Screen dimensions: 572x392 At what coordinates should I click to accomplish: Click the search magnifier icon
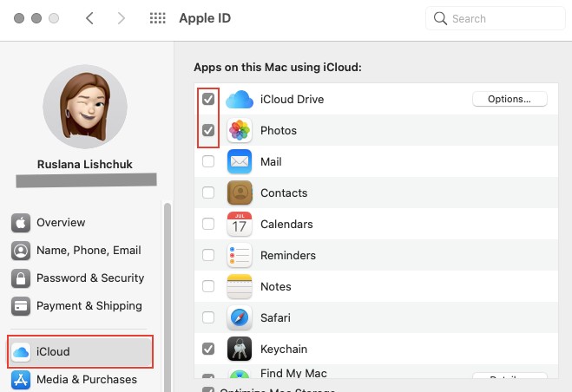click(x=440, y=18)
